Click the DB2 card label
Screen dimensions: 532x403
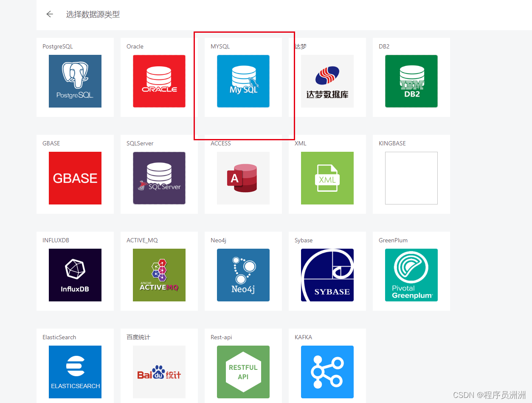click(384, 46)
